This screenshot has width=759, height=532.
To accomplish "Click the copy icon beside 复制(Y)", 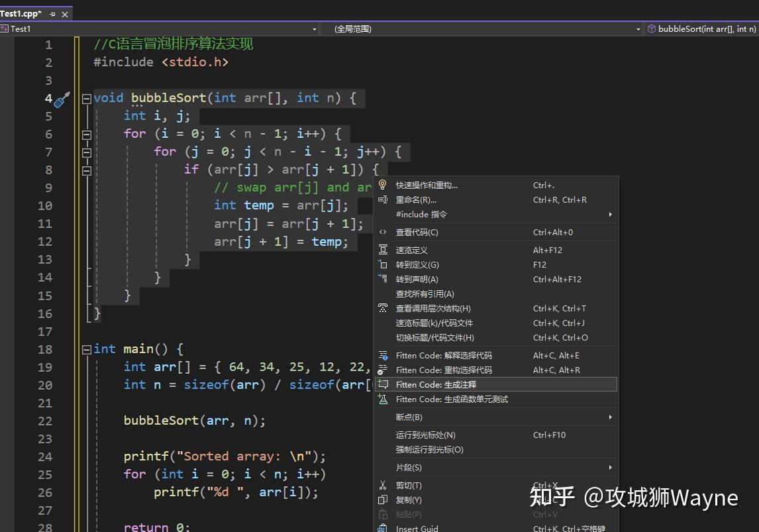I will 383,500.
